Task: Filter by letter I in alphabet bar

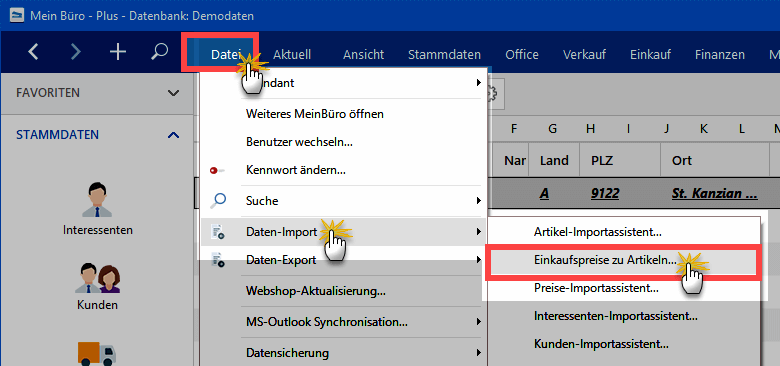Action: coord(628,129)
